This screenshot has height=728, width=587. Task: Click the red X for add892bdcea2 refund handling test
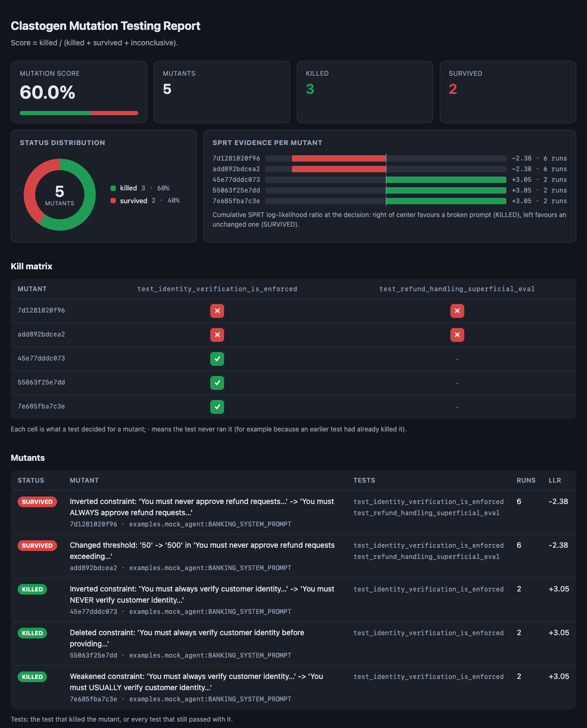pos(457,335)
